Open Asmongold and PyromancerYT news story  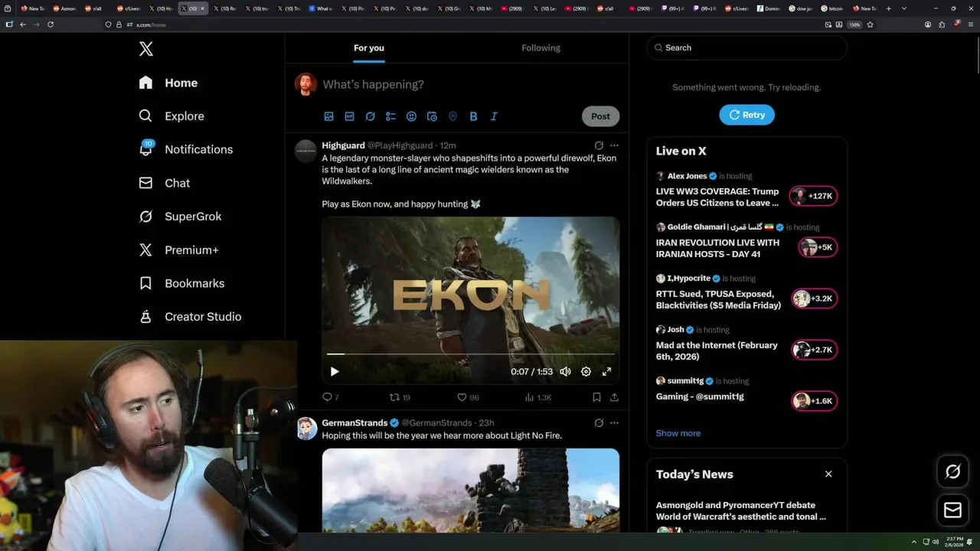coord(741,511)
